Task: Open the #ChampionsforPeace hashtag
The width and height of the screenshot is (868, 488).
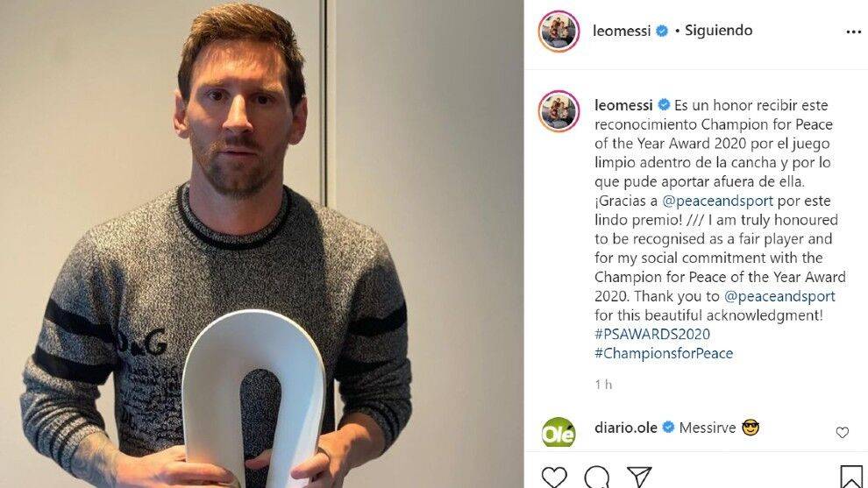Action: click(x=664, y=354)
